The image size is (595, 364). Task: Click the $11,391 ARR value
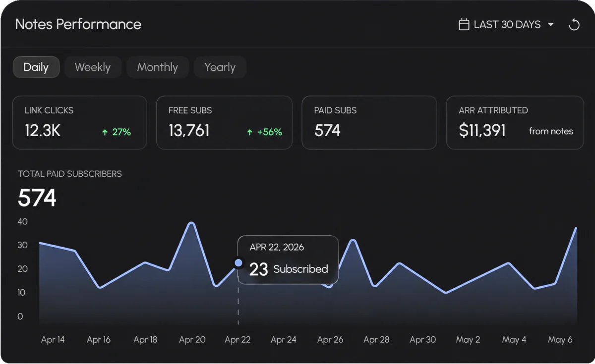[482, 131]
